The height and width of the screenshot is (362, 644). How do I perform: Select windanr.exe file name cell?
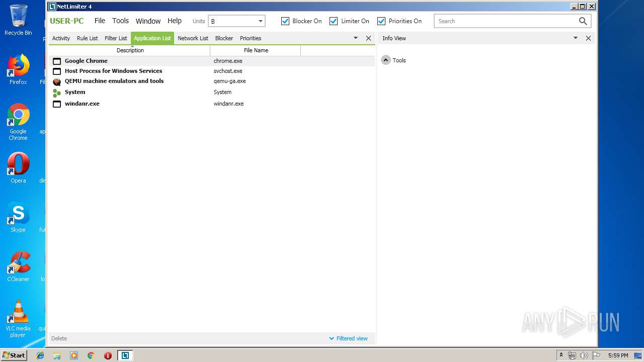pos(228,104)
